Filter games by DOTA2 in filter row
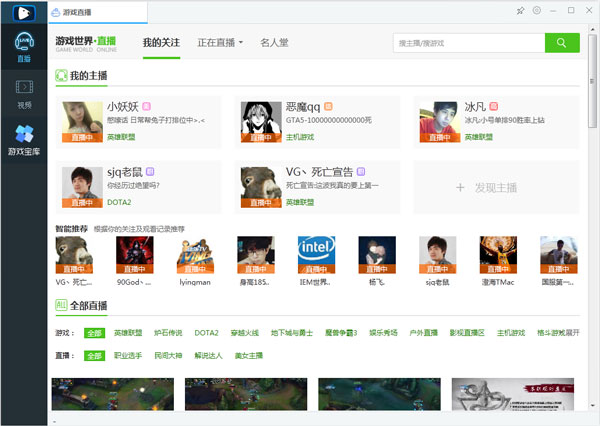The height and width of the screenshot is (426, 600). coord(206,333)
